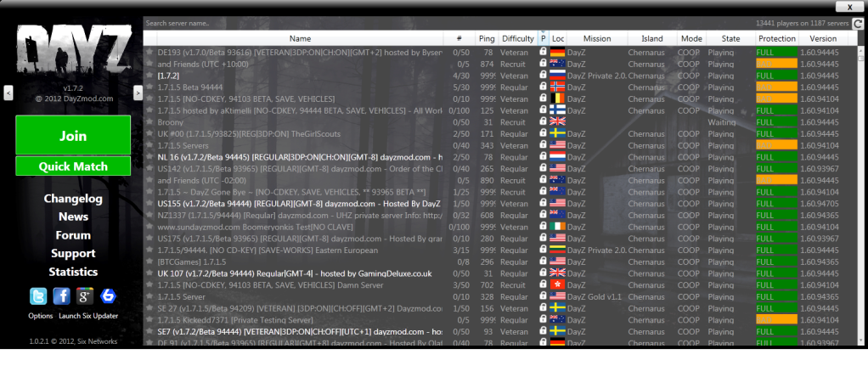
Task: Open the Changelog link
Action: click(73, 199)
